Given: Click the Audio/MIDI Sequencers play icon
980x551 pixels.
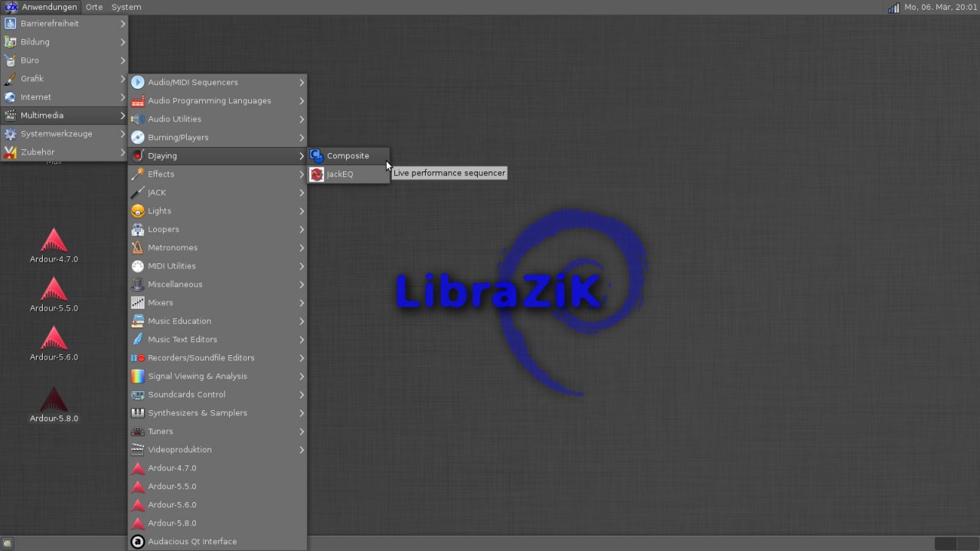Looking at the screenshot, I should [138, 82].
